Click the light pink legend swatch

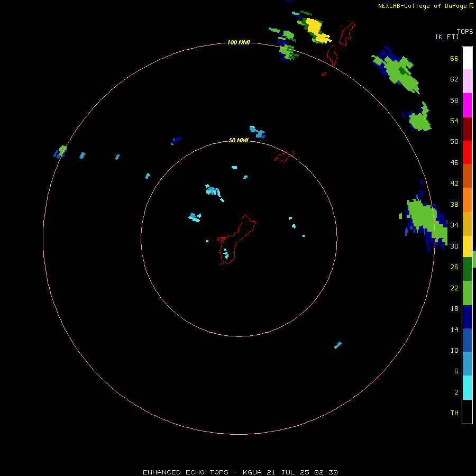[467, 81]
